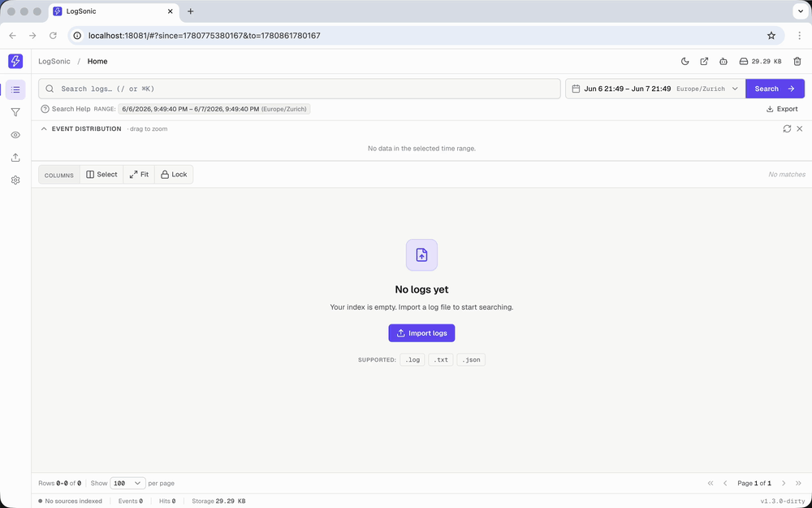The height and width of the screenshot is (508, 812).
Task: Open the date range picker Jun 6 – Jun 7
Action: tap(655, 89)
